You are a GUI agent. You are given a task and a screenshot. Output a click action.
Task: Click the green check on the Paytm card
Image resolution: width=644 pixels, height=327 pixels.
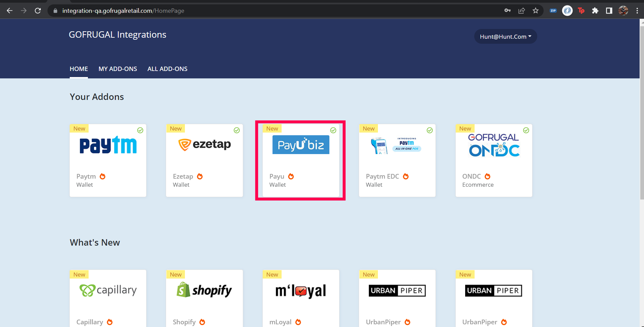click(x=140, y=130)
